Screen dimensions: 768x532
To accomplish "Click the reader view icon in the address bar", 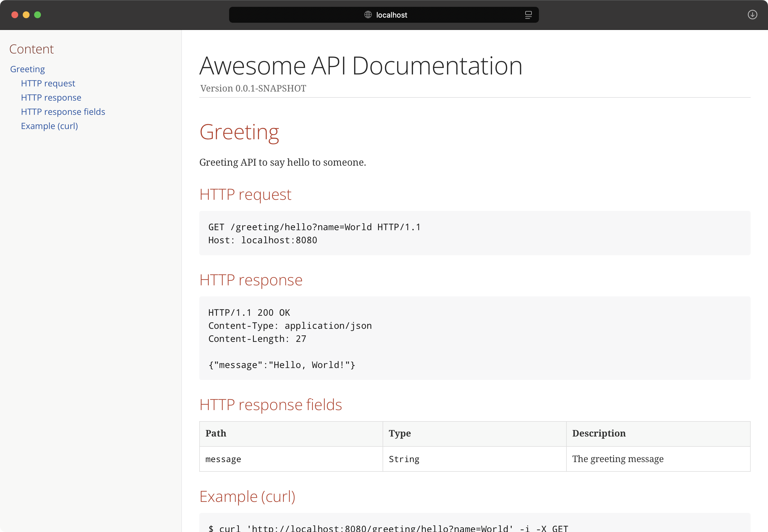I will 528,15.
